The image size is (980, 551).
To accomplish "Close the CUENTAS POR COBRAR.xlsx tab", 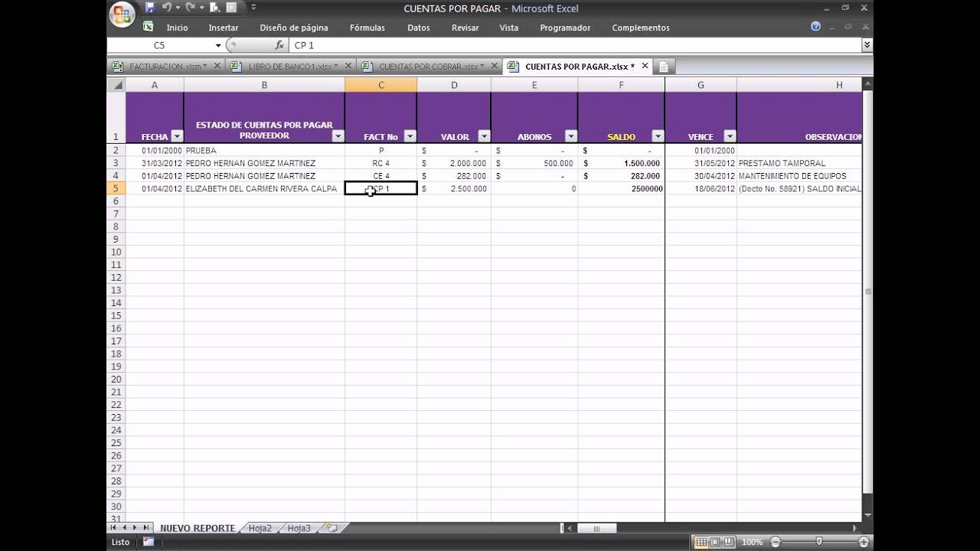I will pos(493,66).
